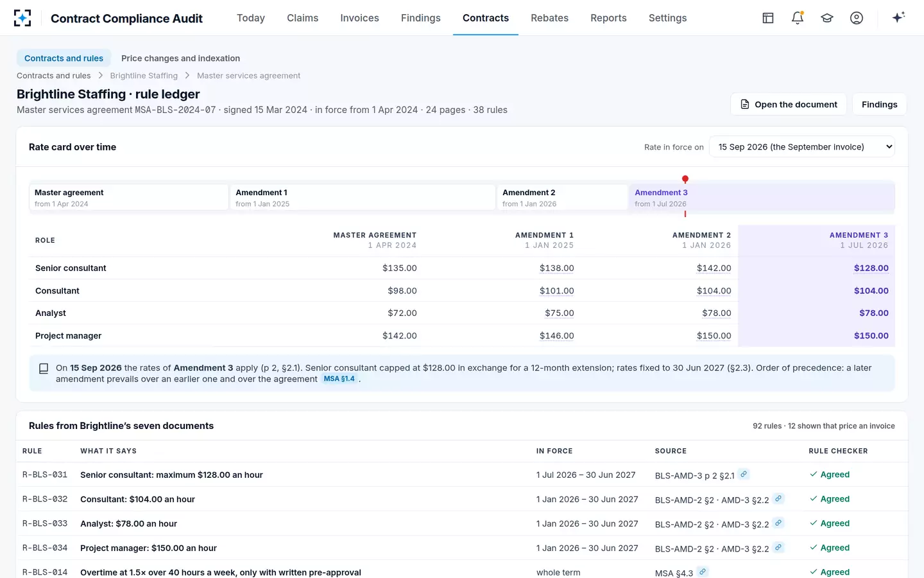This screenshot has width=924, height=578.
Task: Click Master services agreement breadcrumb
Action: tap(248, 76)
